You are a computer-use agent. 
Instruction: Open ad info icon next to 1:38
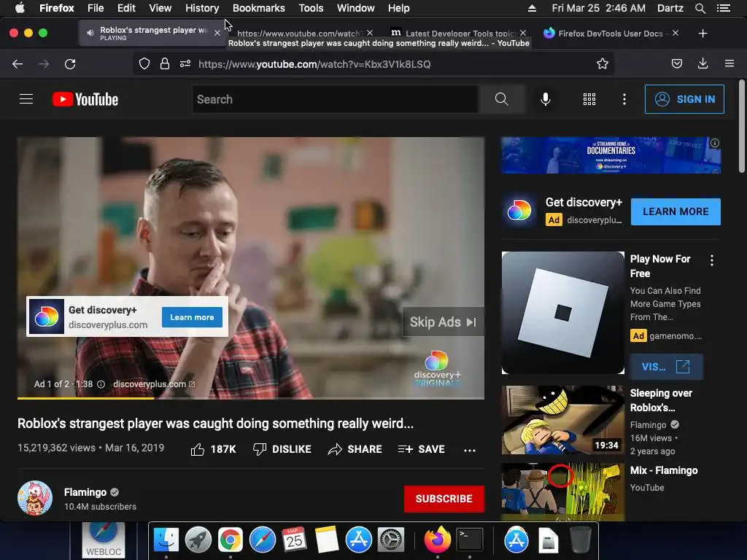(x=101, y=384)
